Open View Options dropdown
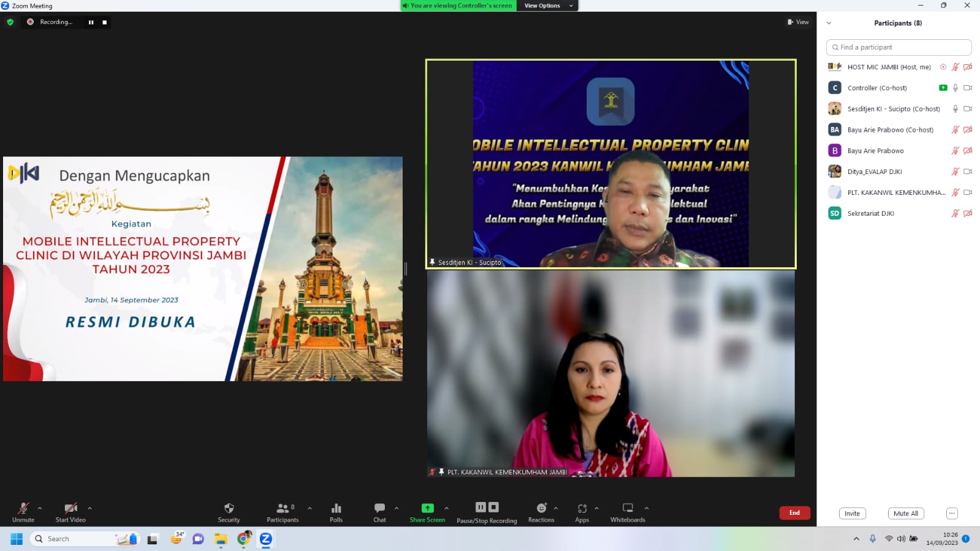 548,6
